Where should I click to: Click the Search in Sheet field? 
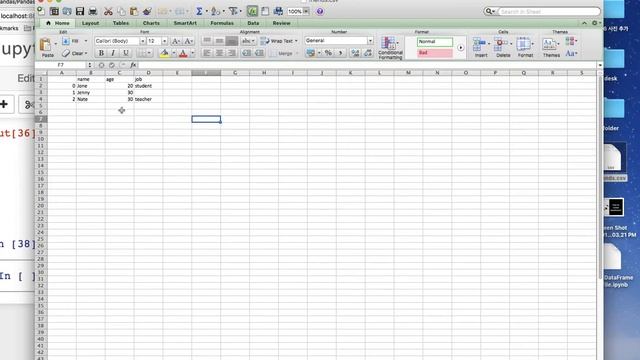[x=549, y=11]
